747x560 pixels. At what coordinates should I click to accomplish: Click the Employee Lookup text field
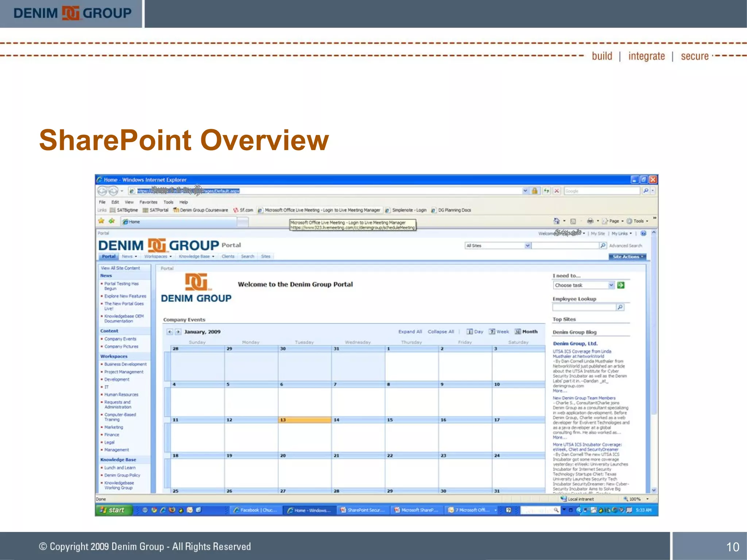pyautogui.click(x=584, y=307)
